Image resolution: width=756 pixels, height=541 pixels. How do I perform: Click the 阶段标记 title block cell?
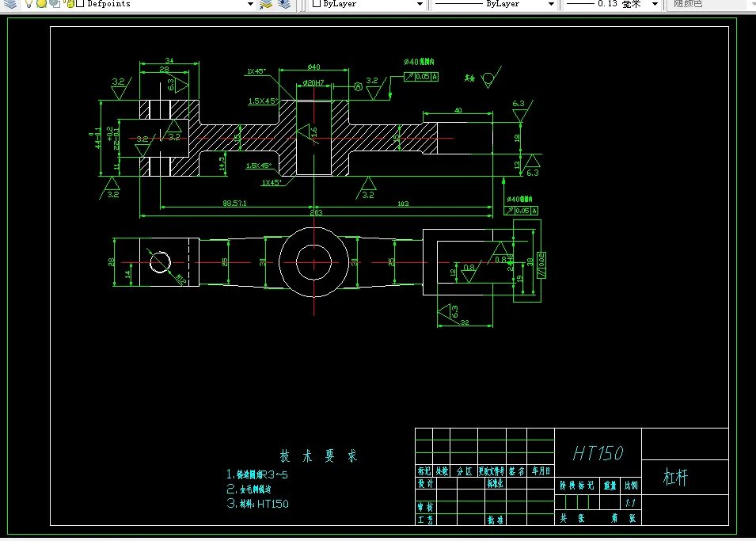[x=577, y=486]
